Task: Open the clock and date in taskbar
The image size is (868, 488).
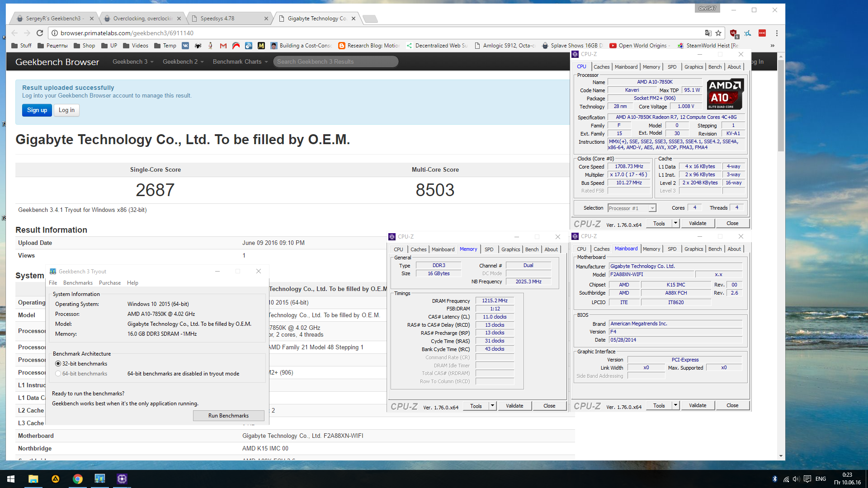Action: [847, 479]
